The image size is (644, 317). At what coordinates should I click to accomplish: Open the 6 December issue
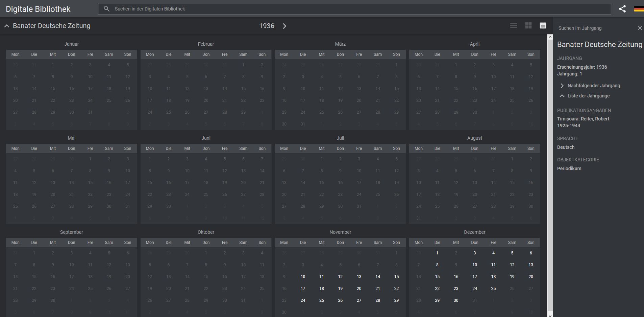(531, 253)
